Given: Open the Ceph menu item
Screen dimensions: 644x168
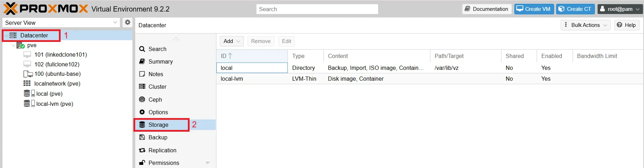Looking at the screenshot, I should pyautogui.click(x=175, y=100).
